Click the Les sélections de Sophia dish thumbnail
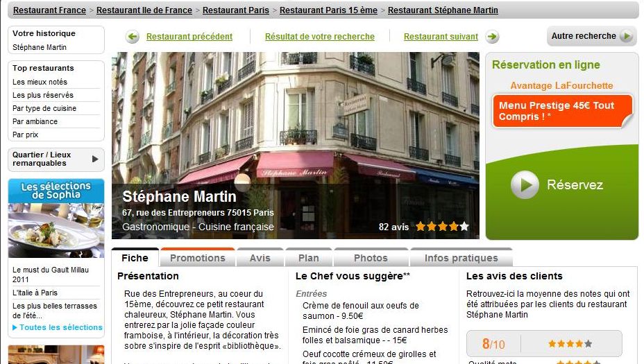The image size is (644, 364). pyautogui.click(x=56, y=230)
